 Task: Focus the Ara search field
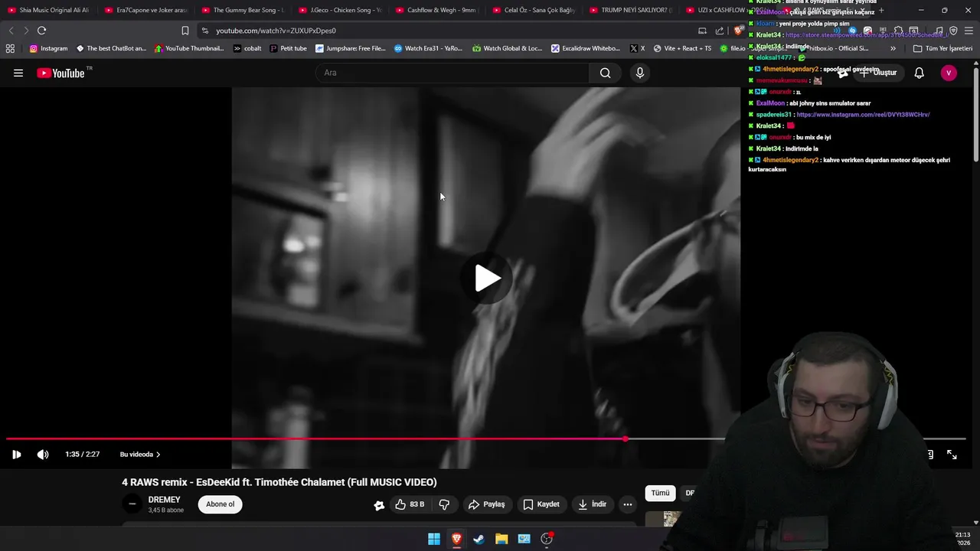point(452,73)
